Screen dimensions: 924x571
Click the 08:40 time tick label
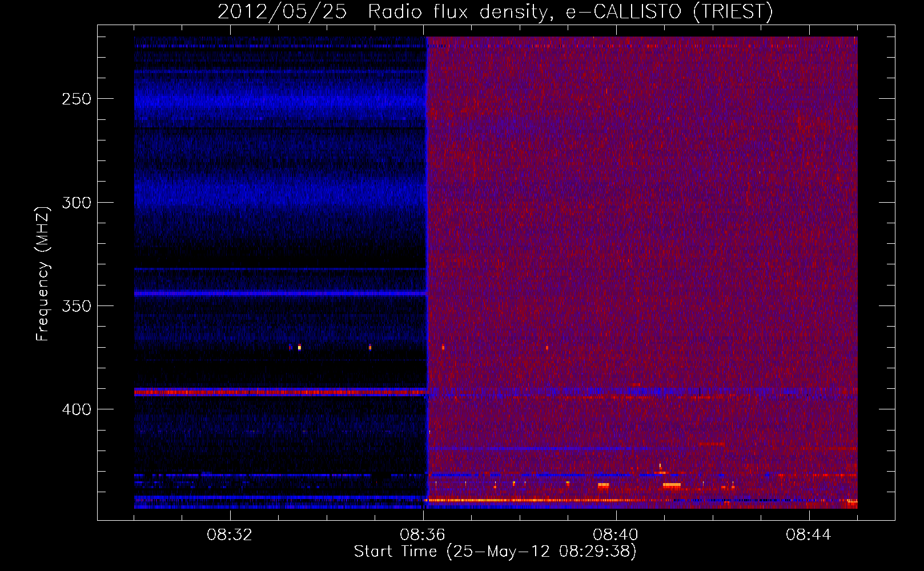pyautogui.click(x=616, y=534)
